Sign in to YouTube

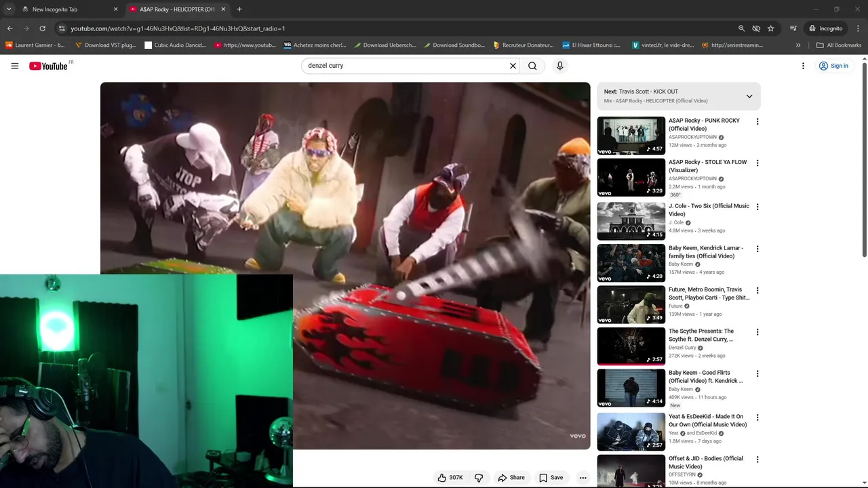[x=833, y=66]
